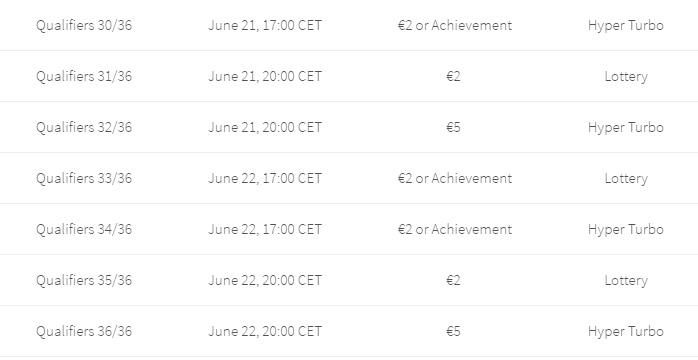
Task: Select June 21, 20:00 CET in Qualifiers 31 row
Action: (265, 77)
